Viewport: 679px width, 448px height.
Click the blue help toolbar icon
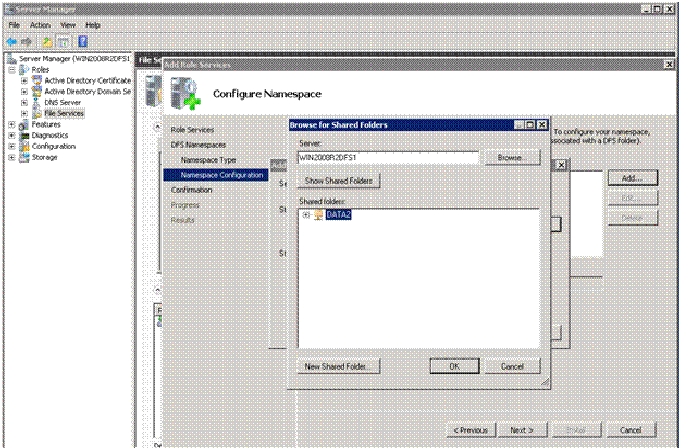[83, 42]
